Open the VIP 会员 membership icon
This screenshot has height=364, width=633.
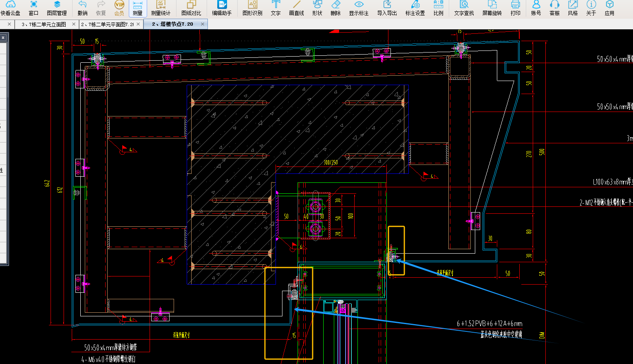(119, 8)
